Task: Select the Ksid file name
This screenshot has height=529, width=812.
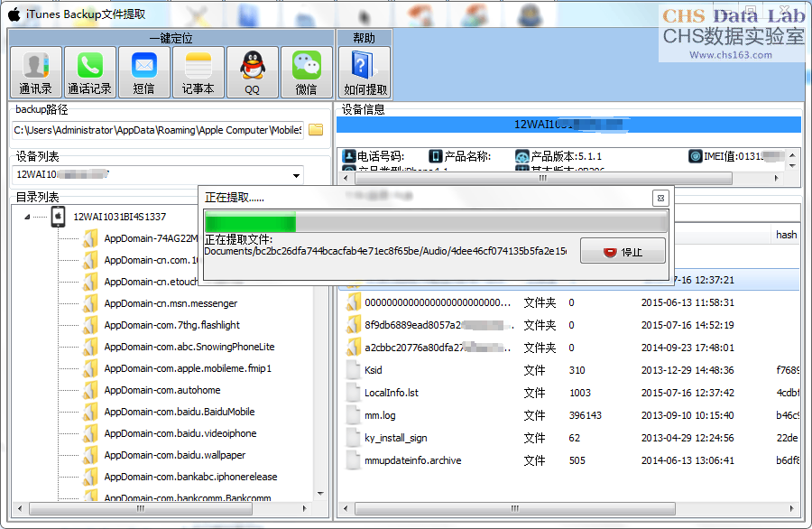Action: pyautogui.click(x=373, y=370)
